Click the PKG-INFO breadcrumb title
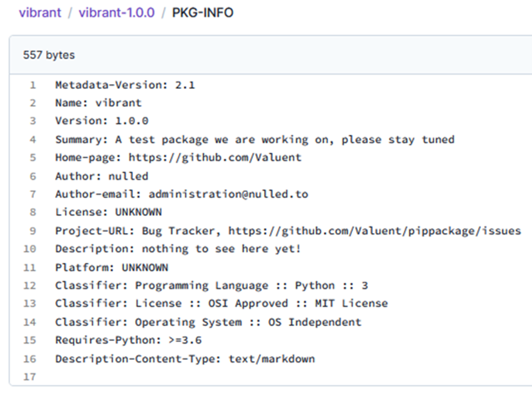The height and width of the screenshot is (395, 532). click(202, 13)
